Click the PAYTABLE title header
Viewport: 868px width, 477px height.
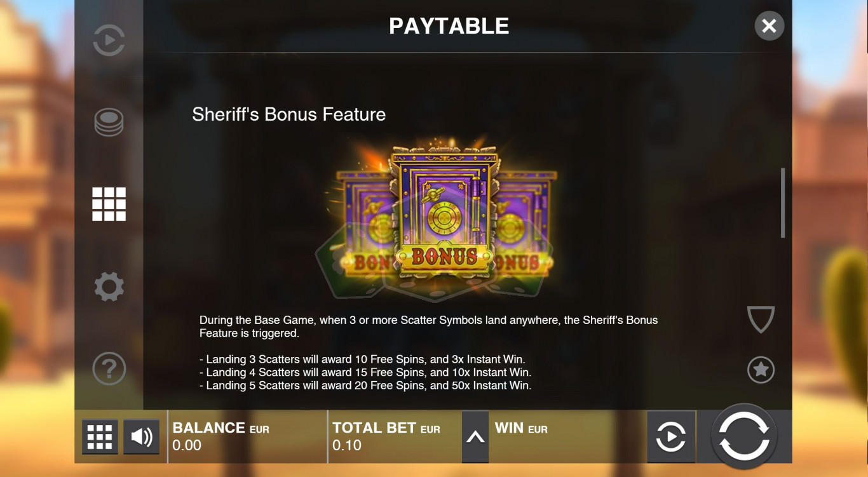pos(449,26)
